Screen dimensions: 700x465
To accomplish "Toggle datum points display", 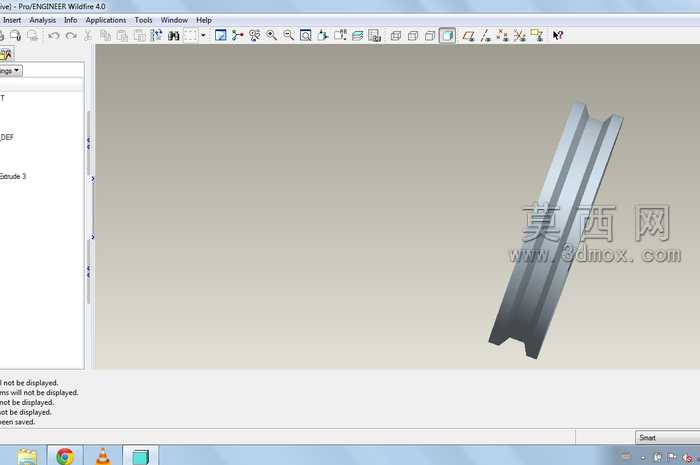I will [x=502, y=36].
